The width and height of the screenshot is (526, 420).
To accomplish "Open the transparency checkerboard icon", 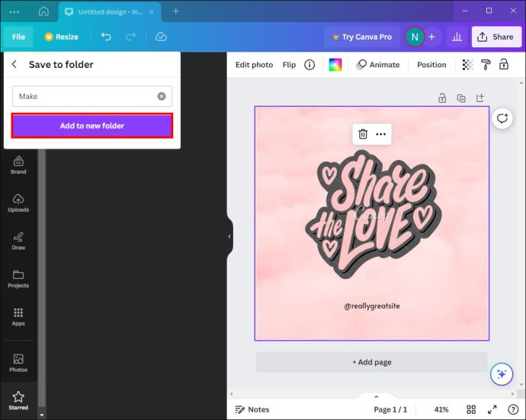I will (467, 64).
